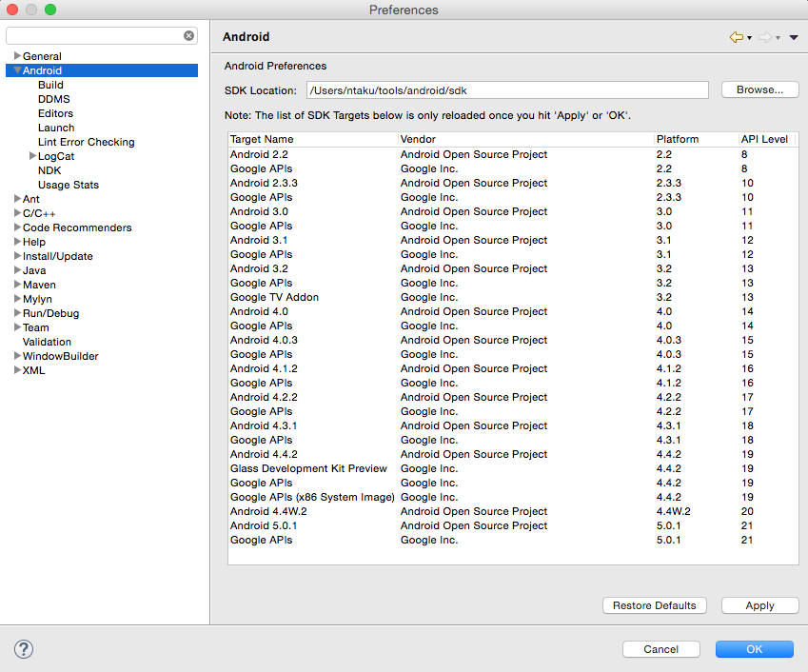808x672 pixels.
Task: Sort by Vendor column header
Action: coord(526,139)
